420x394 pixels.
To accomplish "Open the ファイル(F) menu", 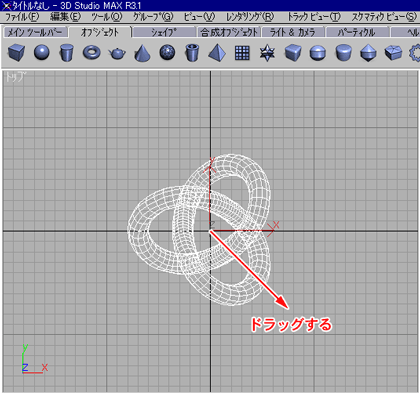I will coord(22,17).
